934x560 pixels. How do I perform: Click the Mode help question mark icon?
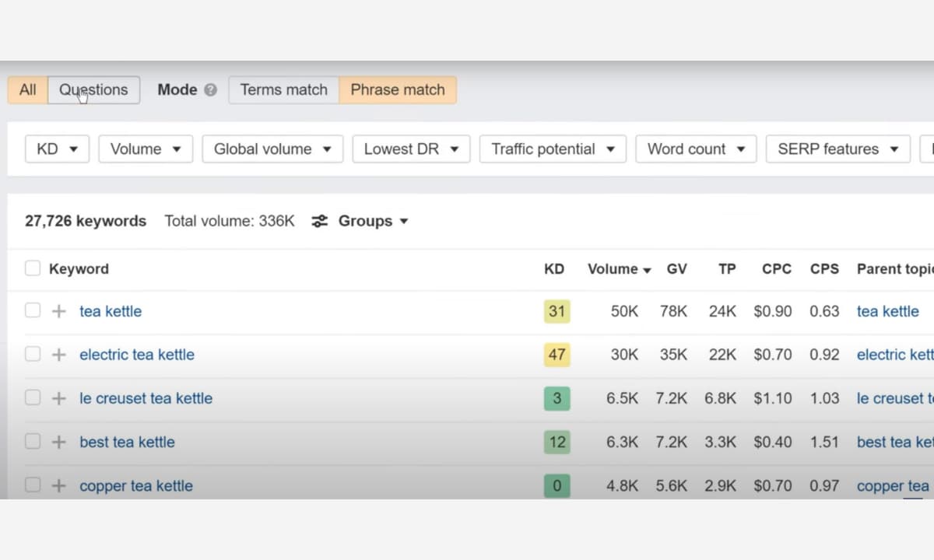tap(210, 90)
